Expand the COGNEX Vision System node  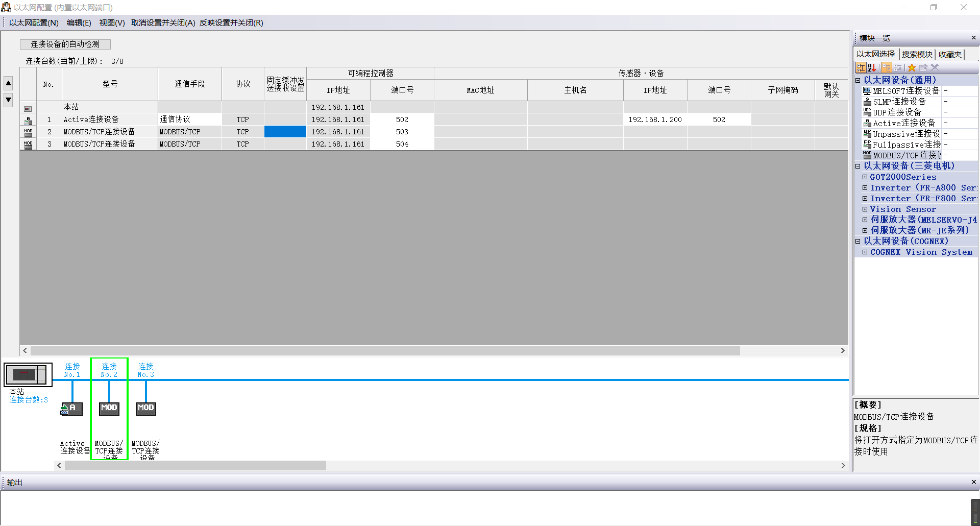(865, 252)
